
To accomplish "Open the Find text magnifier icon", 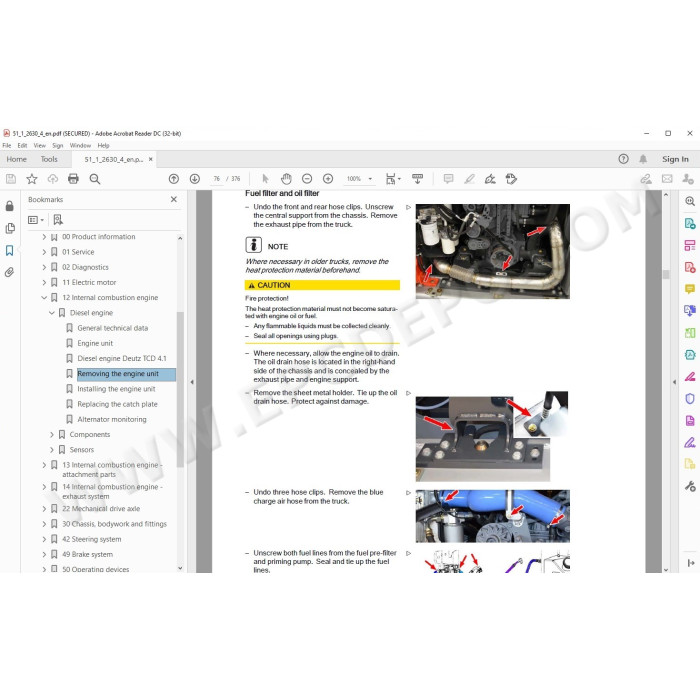I will coord(95,179).
